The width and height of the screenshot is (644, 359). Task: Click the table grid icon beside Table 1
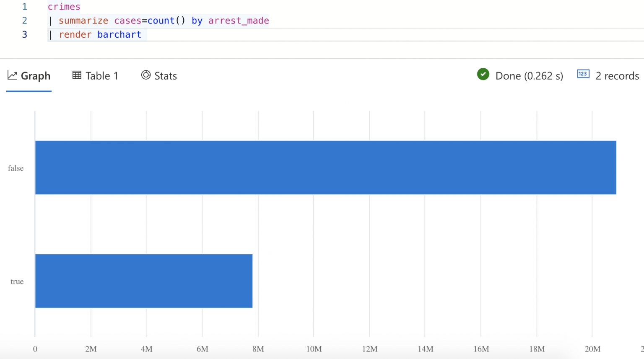point(77,75)
